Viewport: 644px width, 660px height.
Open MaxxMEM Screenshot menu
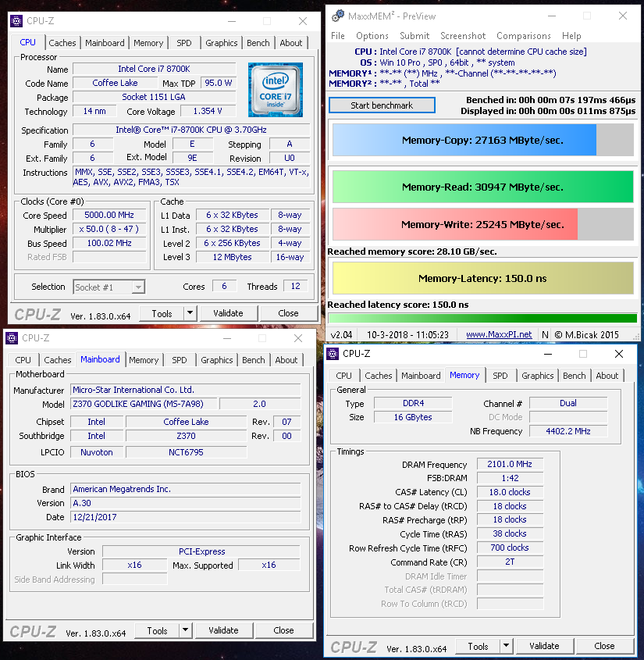(x=463, y=36)
